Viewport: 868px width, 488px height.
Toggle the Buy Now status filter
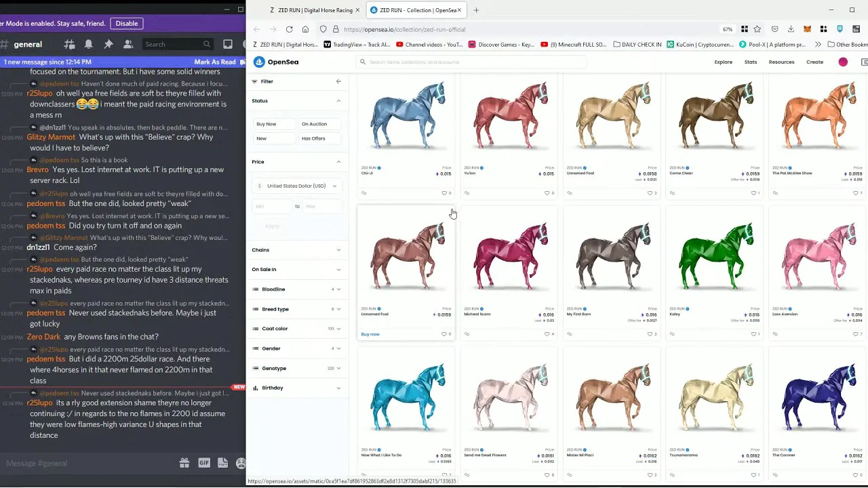(x=275, y=124)
